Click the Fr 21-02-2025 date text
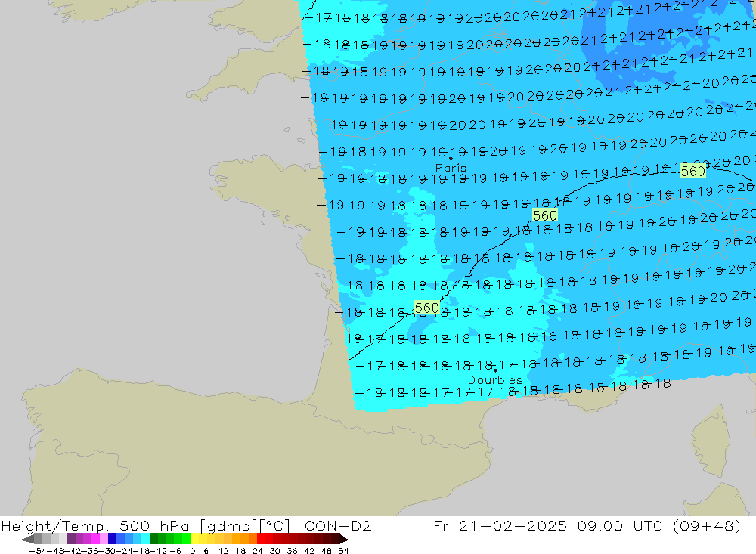Viewport: 756px width, 554px height. (x=500, y=525)
